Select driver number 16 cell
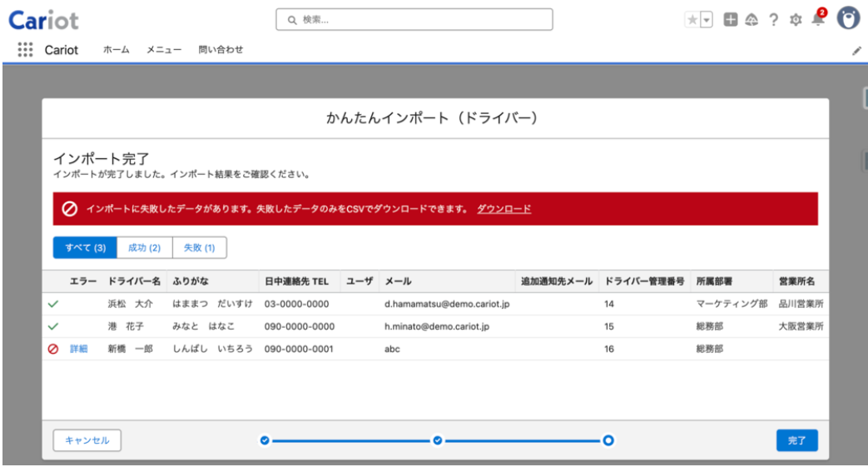 609,349
